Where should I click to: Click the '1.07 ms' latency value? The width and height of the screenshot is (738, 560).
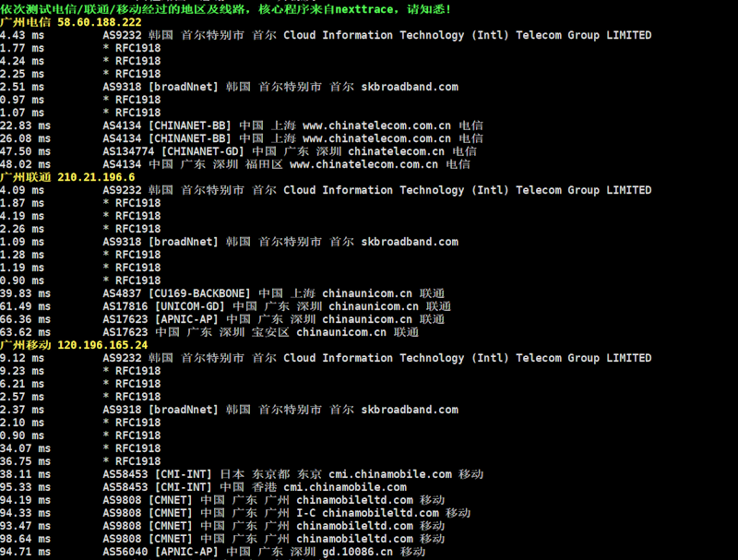pyautogui.click(x=22, y=113)
